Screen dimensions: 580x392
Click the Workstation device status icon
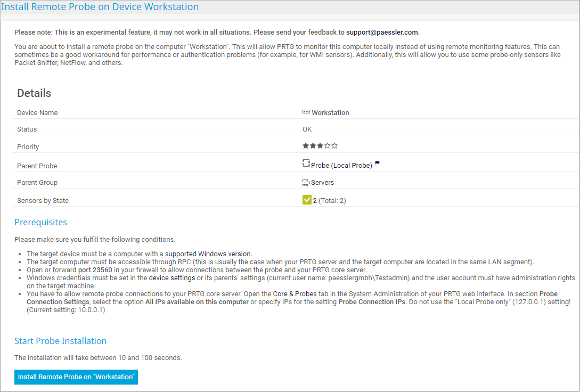coord(306,112)
